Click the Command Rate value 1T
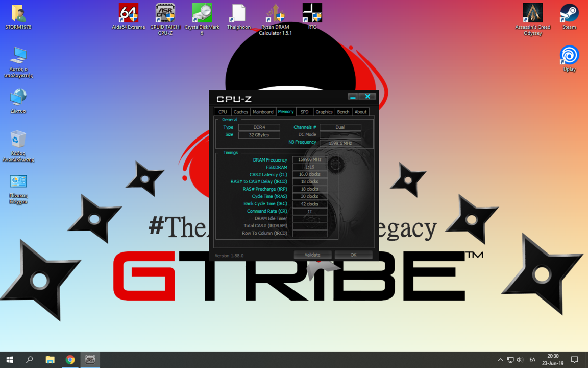Viewport: 588px width, 368px height. [310, 212]
